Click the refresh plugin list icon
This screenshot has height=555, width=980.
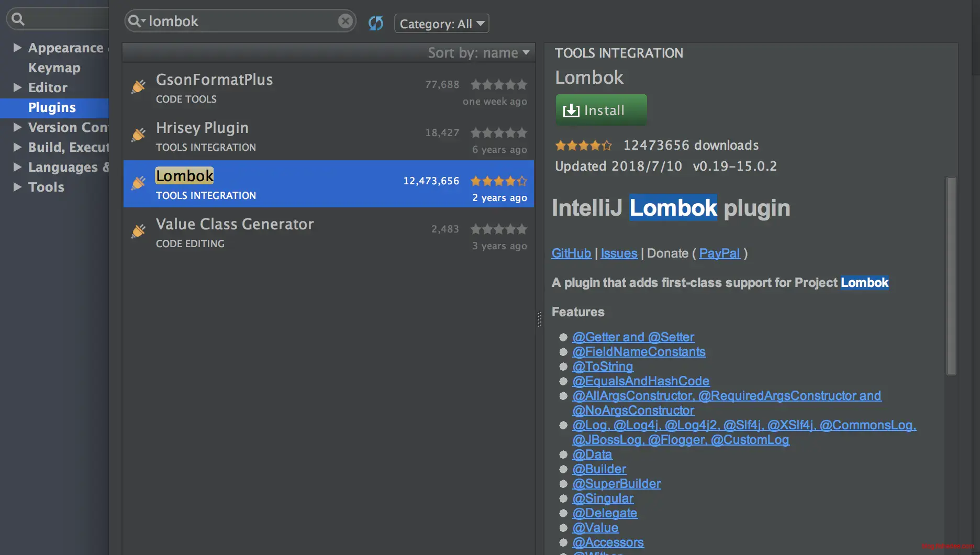(375, 23)
